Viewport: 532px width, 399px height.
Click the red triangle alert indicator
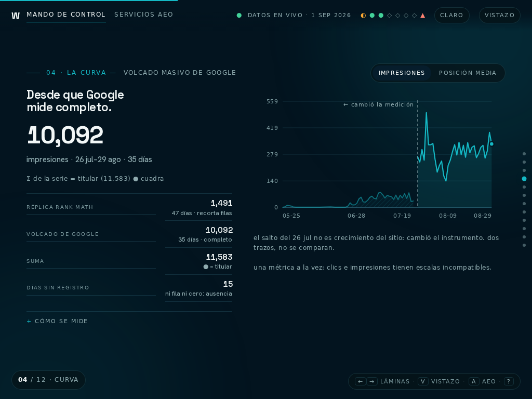(x=423, y=15)
